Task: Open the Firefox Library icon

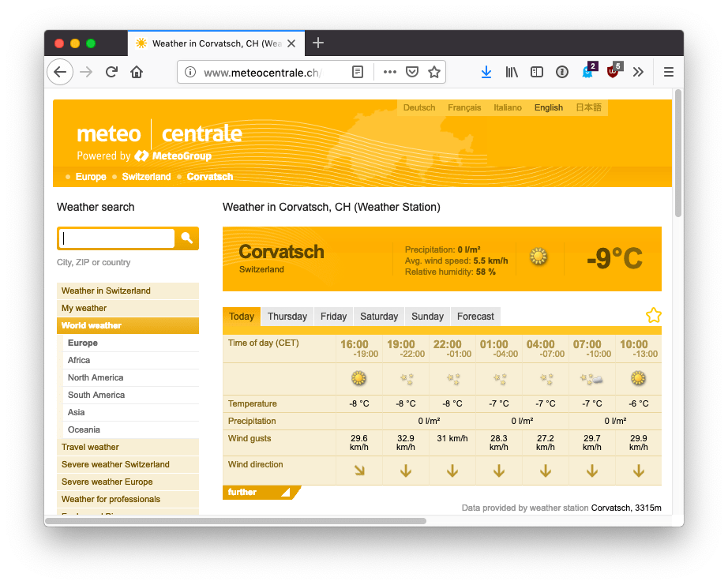Action: click(x=512, y=72)
